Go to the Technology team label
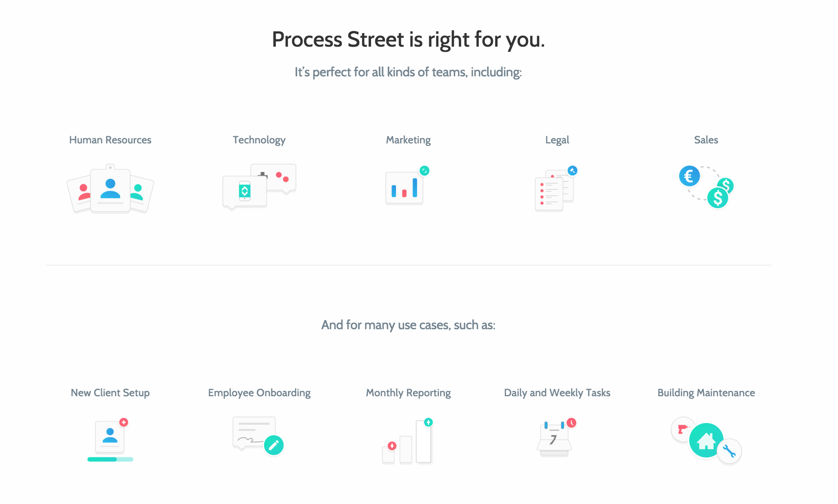This screenshot has height=504, width=838. pyautogui.click(x=259, y=140)
